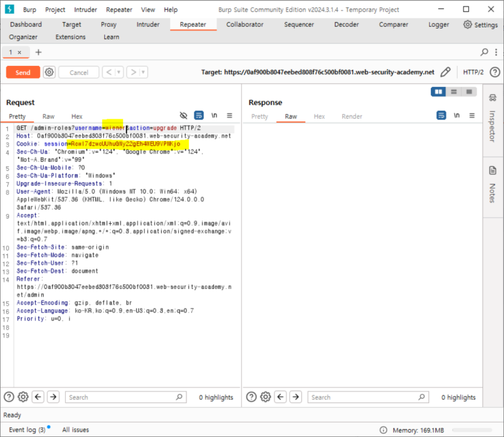Screen dimensions: 504x437
Task: Go to next match in Request search
Action: 53,397
